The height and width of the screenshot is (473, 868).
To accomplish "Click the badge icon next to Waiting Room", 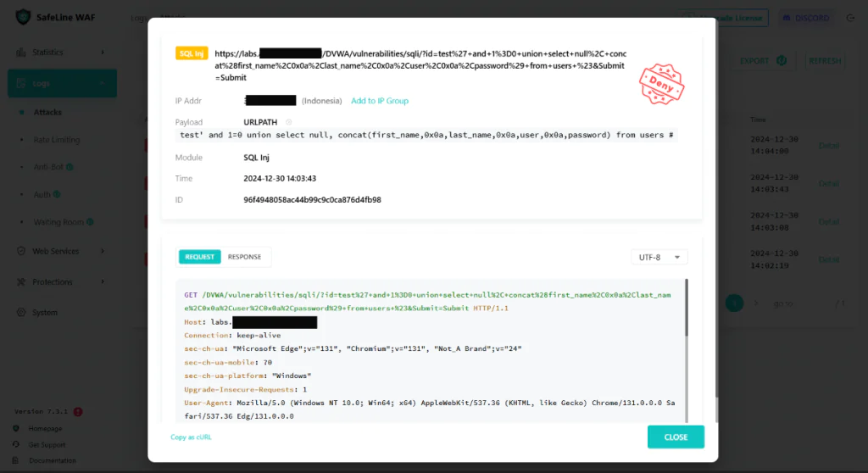I will click(x=90, y=222).
